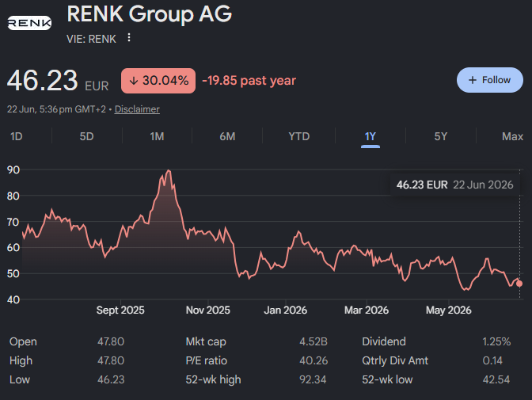Click the VIE: RENK ticker text
The width and height of the screenshot is (532, 400).
pos(91,39)
